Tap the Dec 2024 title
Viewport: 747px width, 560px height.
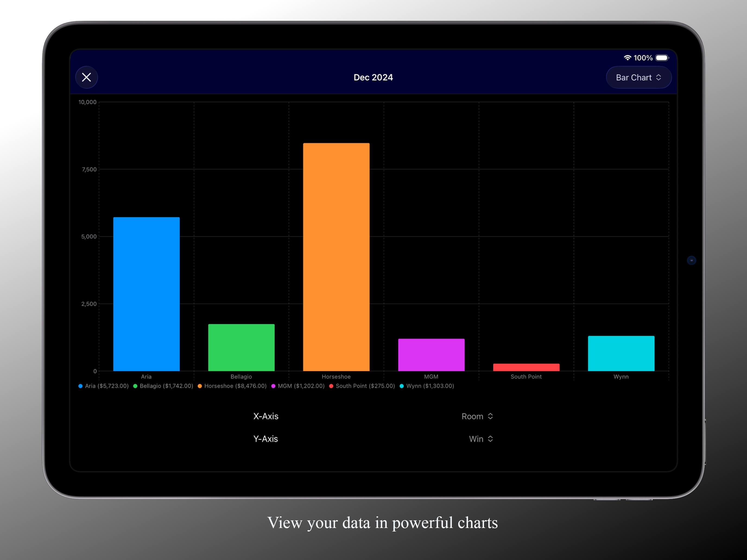[x=373, y=77]
